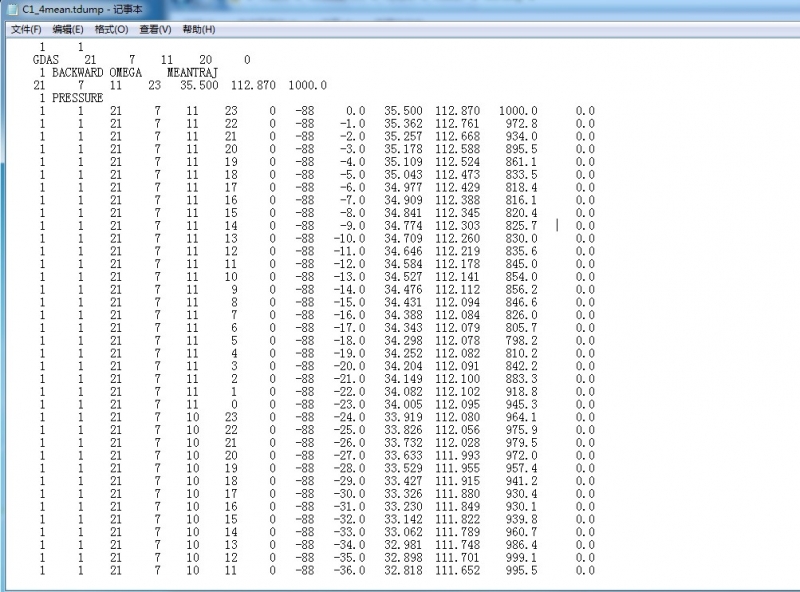
Task: Click the longitude value 112.303
Action: pyautogui.click(x=456, y=226)
